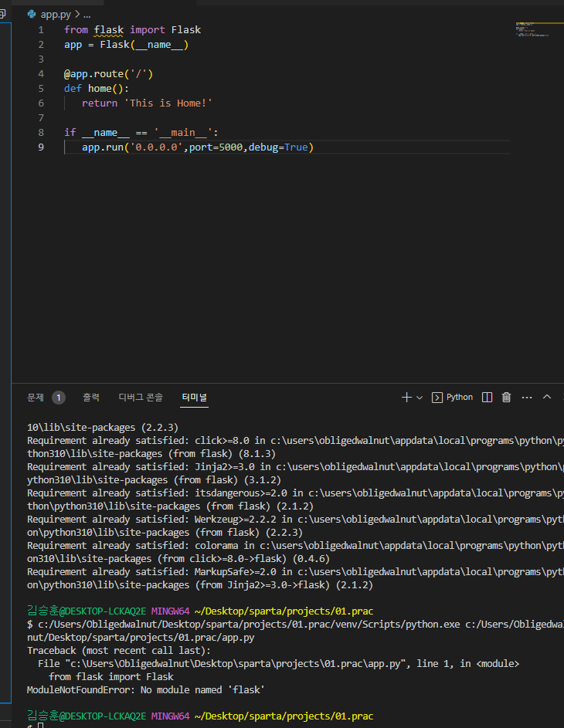Kill terminal with trash icon
The height and width of the screenshot is (728, 564).
pos(506,398)
